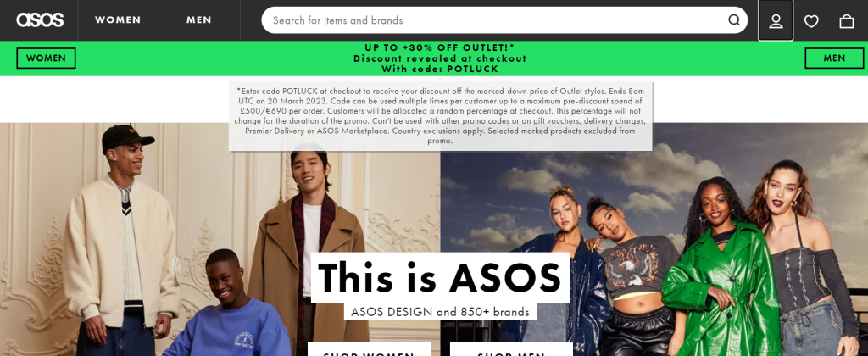The image size is (868, 356).
Task: Click the ASOS DESIGN and 850+ brands caption
Action: (x=440, y=312)
